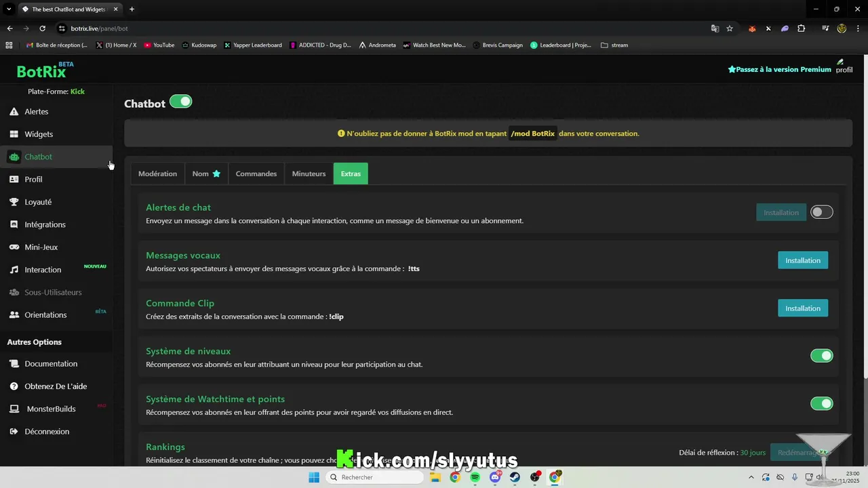The height and width of the screenshot is (488, 868).
Task: Open Documentation under Autres Options
Action: [x=51, y=364]
